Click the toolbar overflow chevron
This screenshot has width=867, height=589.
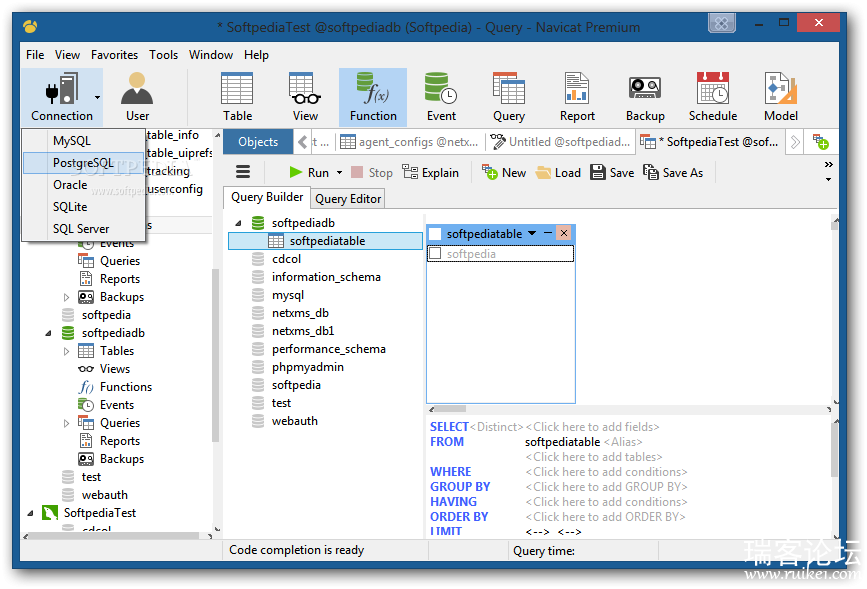(828, 164)
